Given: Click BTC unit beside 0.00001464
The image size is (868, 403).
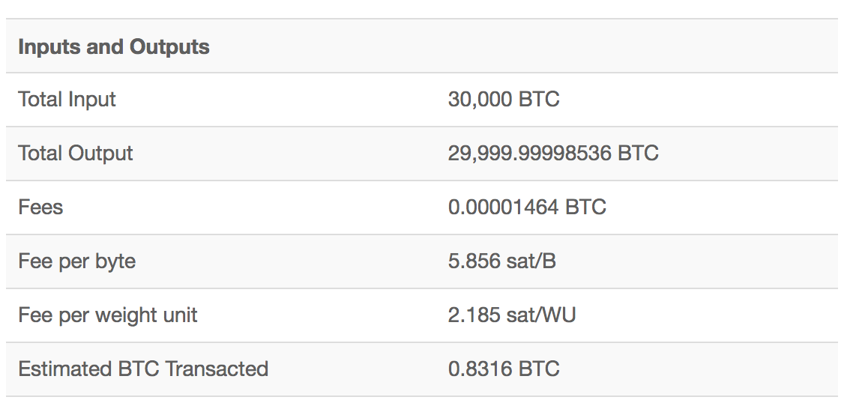Looking at the screenshot, I should [x=585, y=207].
